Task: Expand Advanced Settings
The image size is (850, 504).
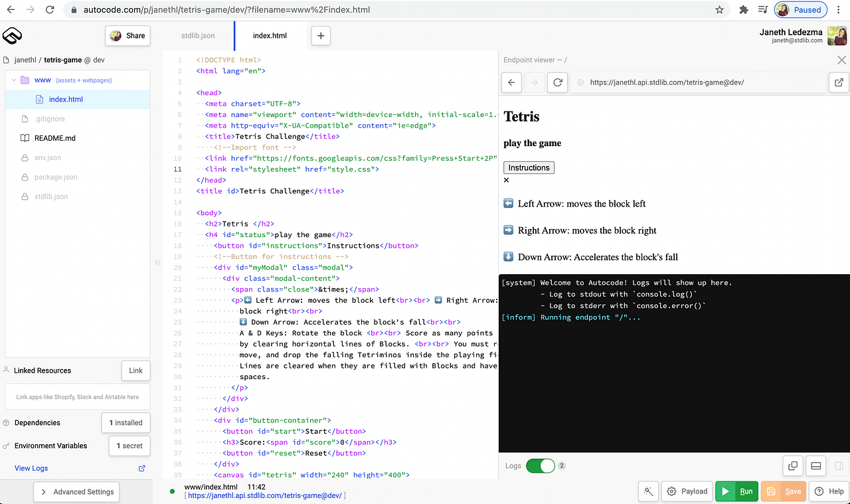Action: pos(76,491)
